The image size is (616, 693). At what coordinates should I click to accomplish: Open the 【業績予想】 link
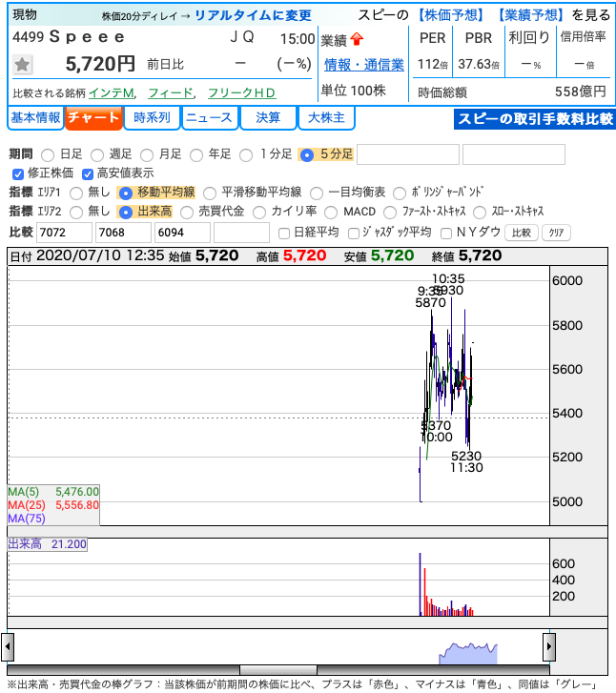[530, 15]
